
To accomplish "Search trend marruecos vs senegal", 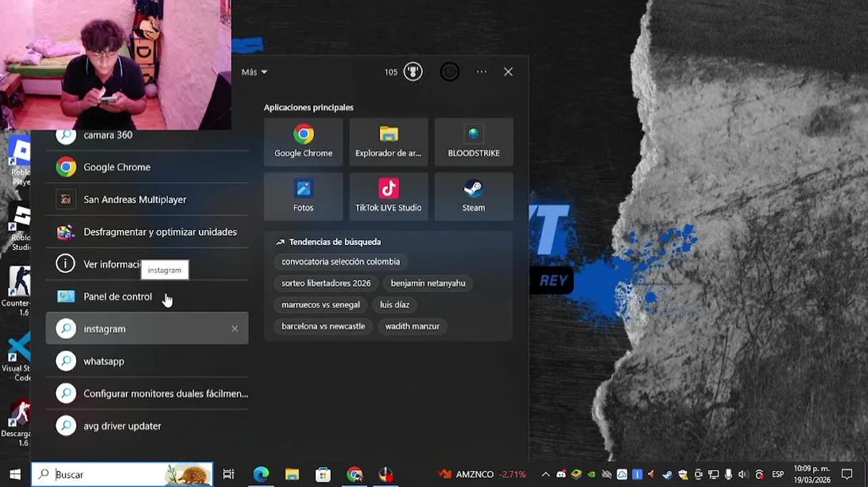I will 320,305.
